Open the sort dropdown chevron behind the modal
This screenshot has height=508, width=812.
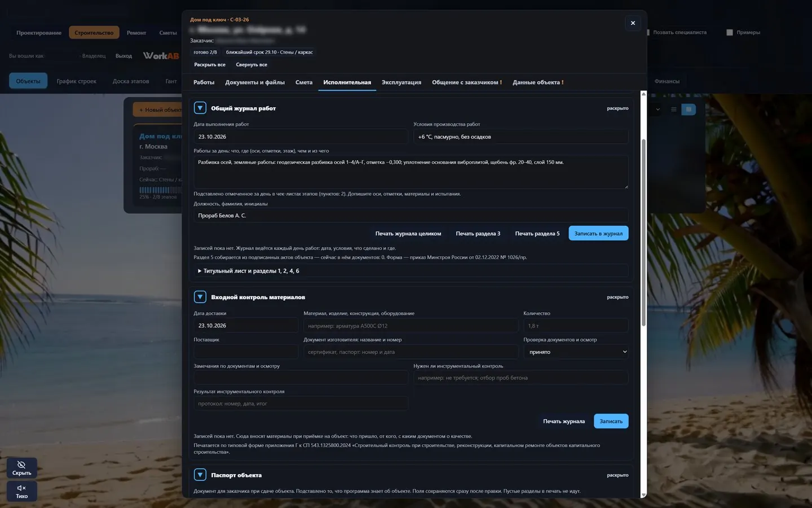pyautogui.click(x=657, y=110)
